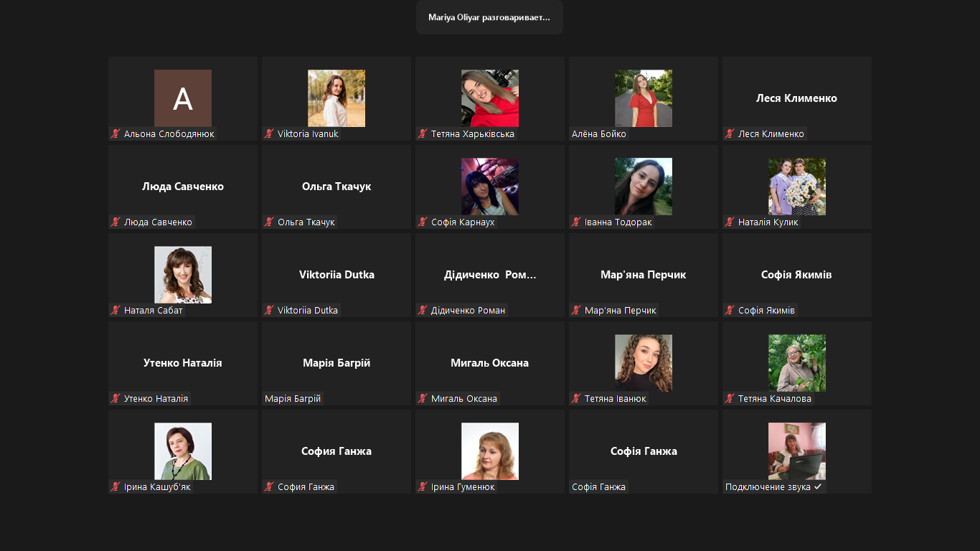Click Viktoria Ivanuk's muted mic icon
Image resolution: width=980 pixels, height=551 pixels.
coord(269,134)
